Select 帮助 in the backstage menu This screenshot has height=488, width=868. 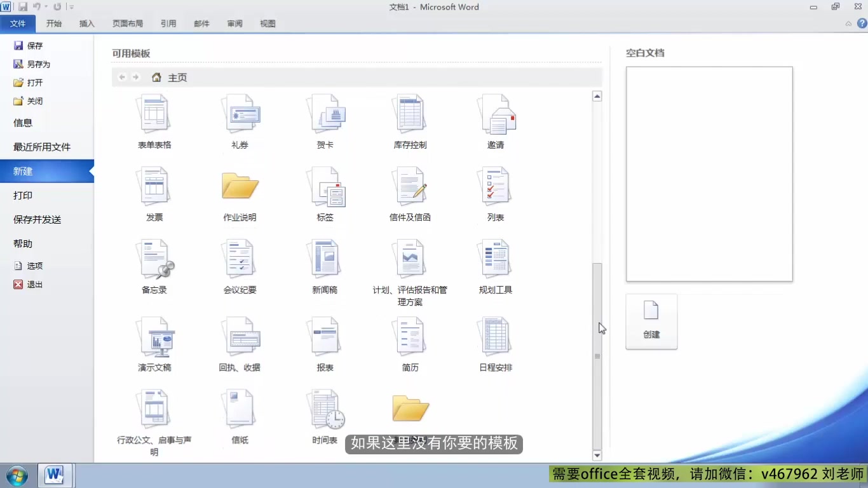pos(23,243)
